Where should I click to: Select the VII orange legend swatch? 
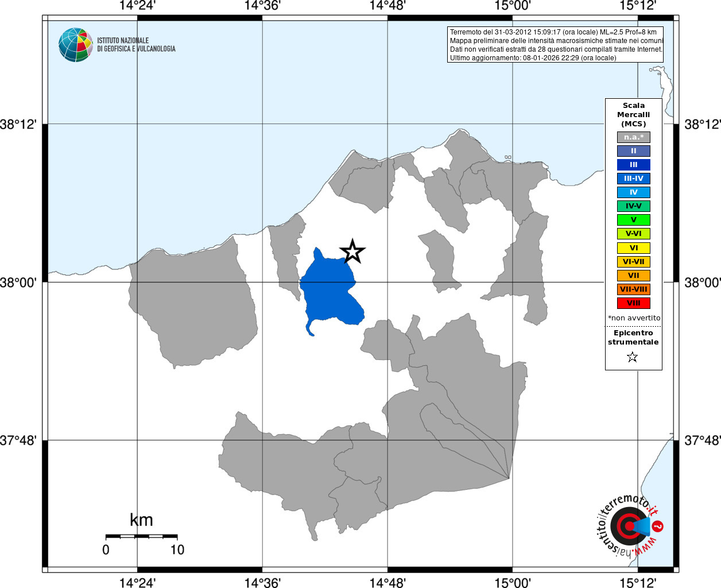point(634,276)
